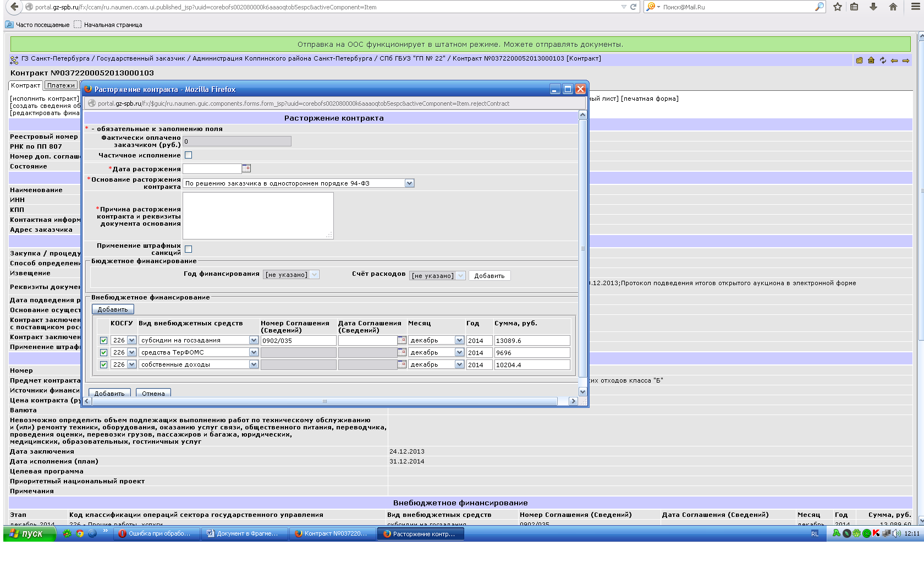Click the dialog vertical scrollbar track
Viewport: 924px width, 578px height.
[x=583, y=248]
